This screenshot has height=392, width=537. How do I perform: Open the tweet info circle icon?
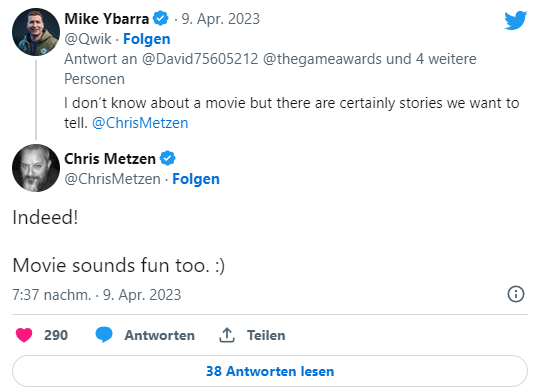point(515,294)
